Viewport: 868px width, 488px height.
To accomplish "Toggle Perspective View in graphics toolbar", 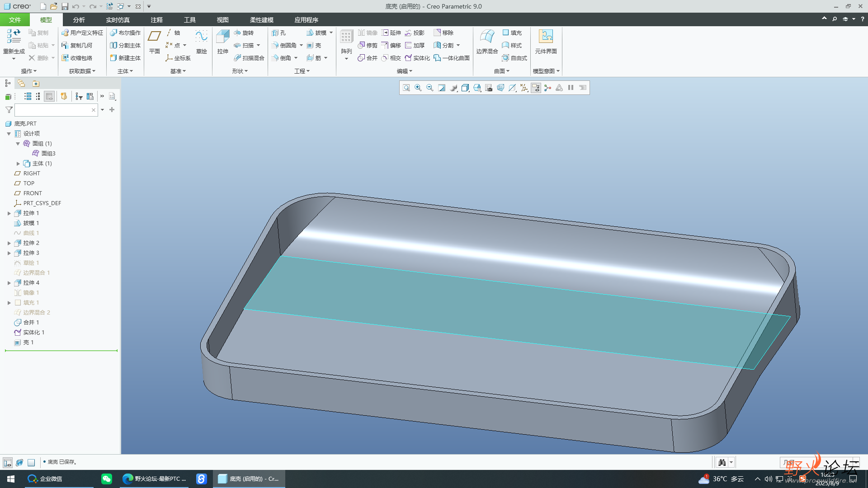I will [x=500, y=88].
